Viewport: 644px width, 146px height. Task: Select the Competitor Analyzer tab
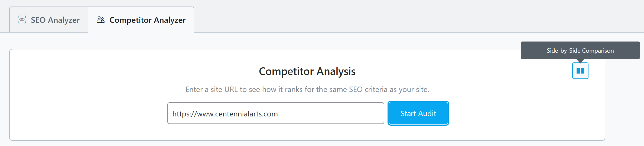pos(141,20)
